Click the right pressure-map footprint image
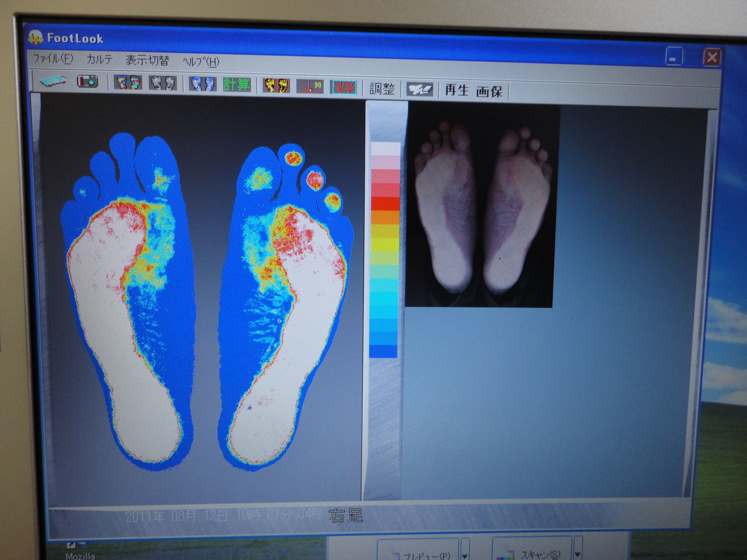This screenshot has height=560, width=747. click(285, 308)
